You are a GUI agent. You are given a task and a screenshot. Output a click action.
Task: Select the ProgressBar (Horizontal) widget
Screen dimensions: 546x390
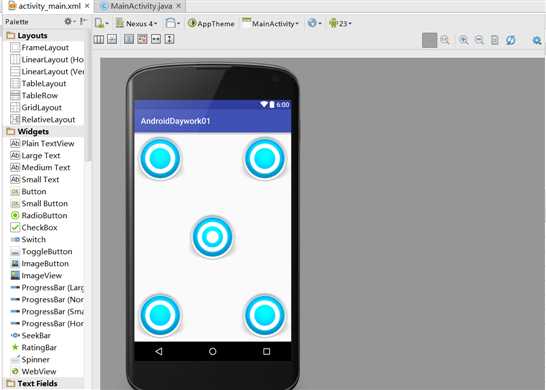[47, 323]
